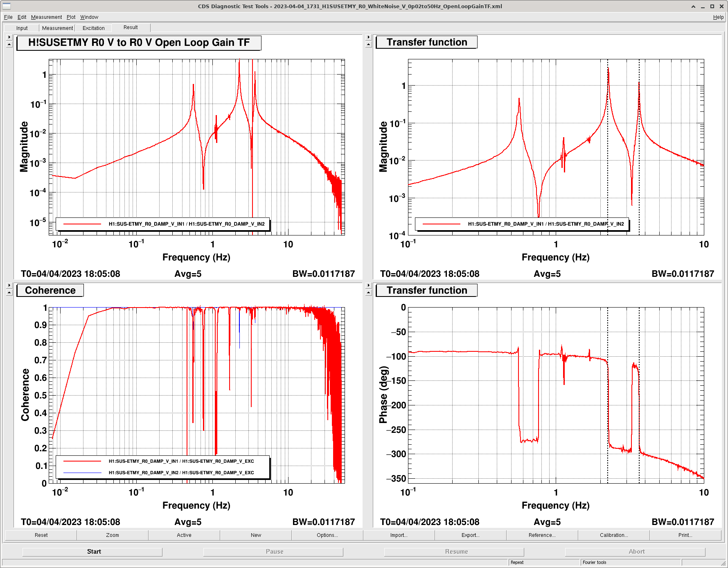
Task: Click the Zoom button
Action: tap(113, 535)
